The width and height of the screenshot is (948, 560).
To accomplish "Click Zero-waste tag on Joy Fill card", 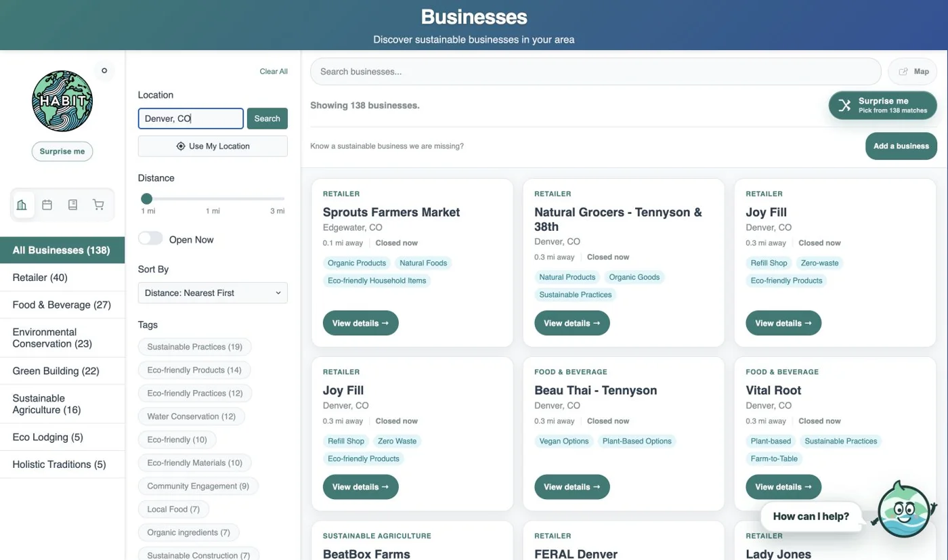I will point(819,263).
